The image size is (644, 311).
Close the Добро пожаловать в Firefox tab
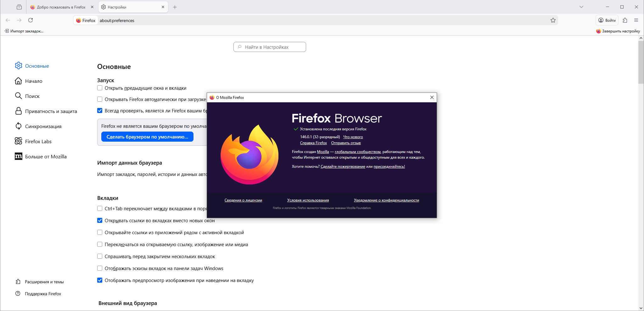pyautogui.click(x=92, y=7)
